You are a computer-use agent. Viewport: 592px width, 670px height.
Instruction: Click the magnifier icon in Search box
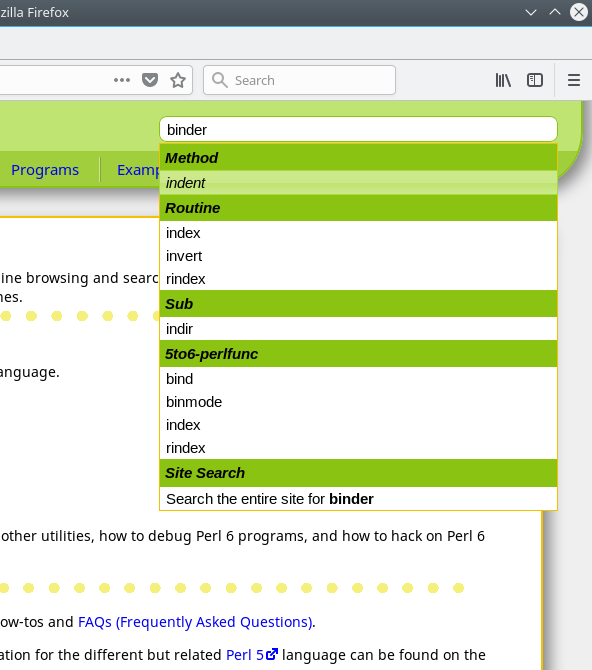[x=220, y=80]
